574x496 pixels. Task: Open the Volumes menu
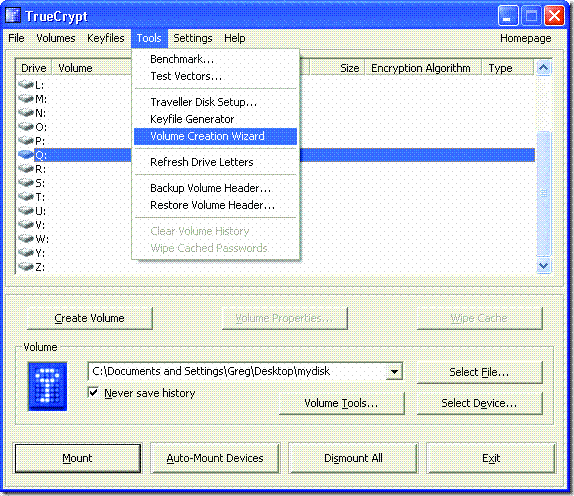pos(56,38)
